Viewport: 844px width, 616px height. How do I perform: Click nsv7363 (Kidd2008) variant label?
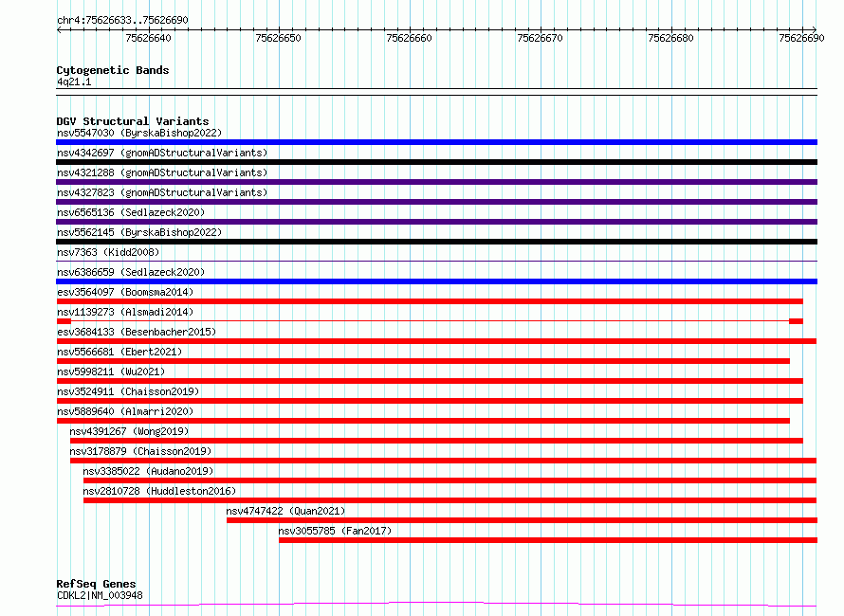(108, 252)
